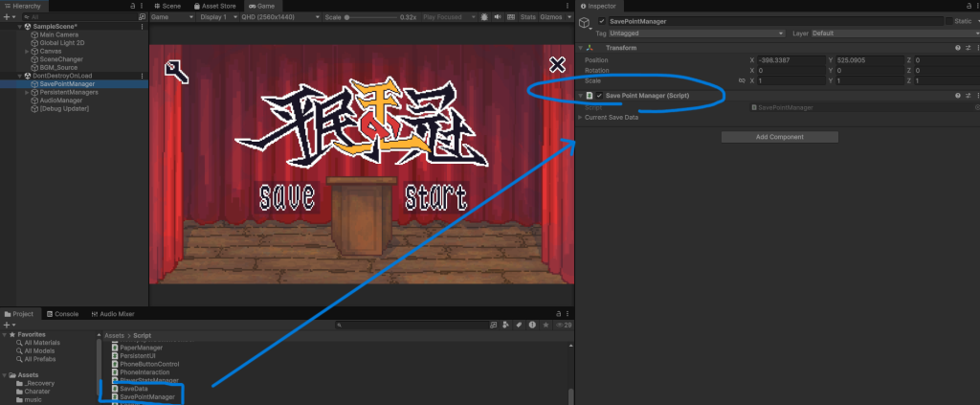The height and width of the screenshot is (405, 980).
Task: Collapse the Save Point Manager component foldout
Action: (581, 96)
